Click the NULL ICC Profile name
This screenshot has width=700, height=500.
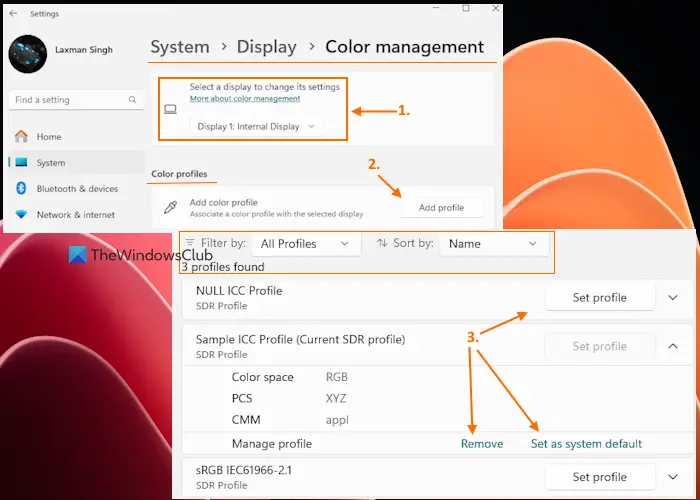[x=239, y=291]
